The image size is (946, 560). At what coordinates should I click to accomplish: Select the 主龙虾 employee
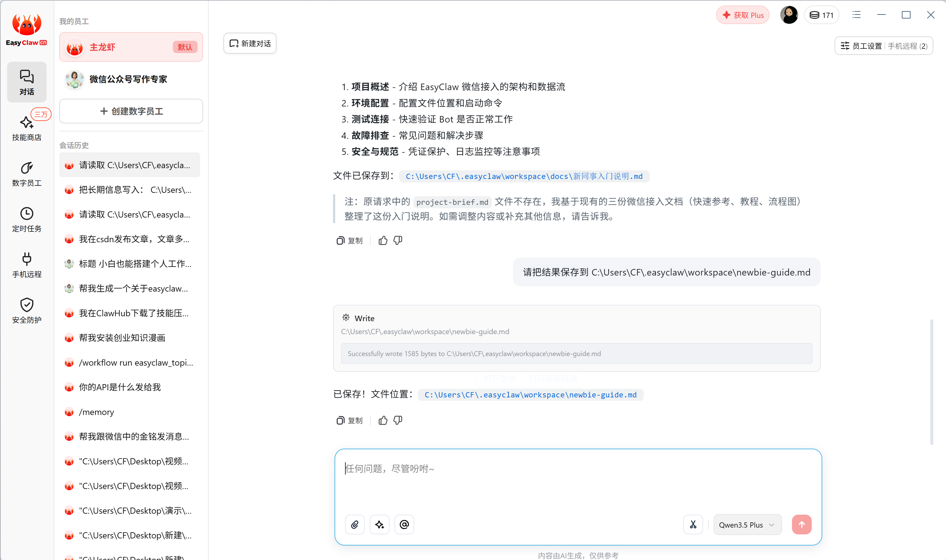131,47
